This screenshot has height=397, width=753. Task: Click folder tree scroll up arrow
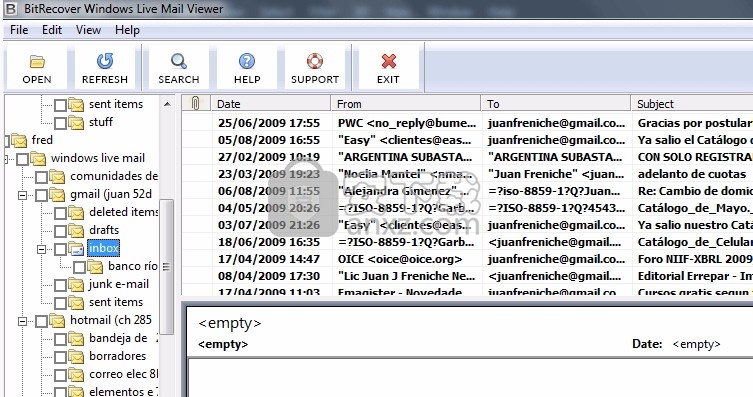(x=167, y=104)
